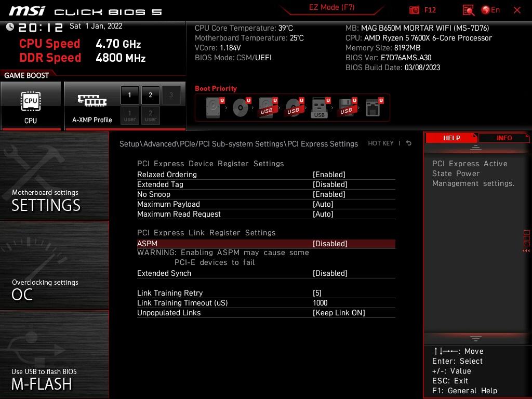The height and width of the screenshot is (399, 532).
Task: Click the CPU Speed 4.70 GHz readout
Action: 80,44
